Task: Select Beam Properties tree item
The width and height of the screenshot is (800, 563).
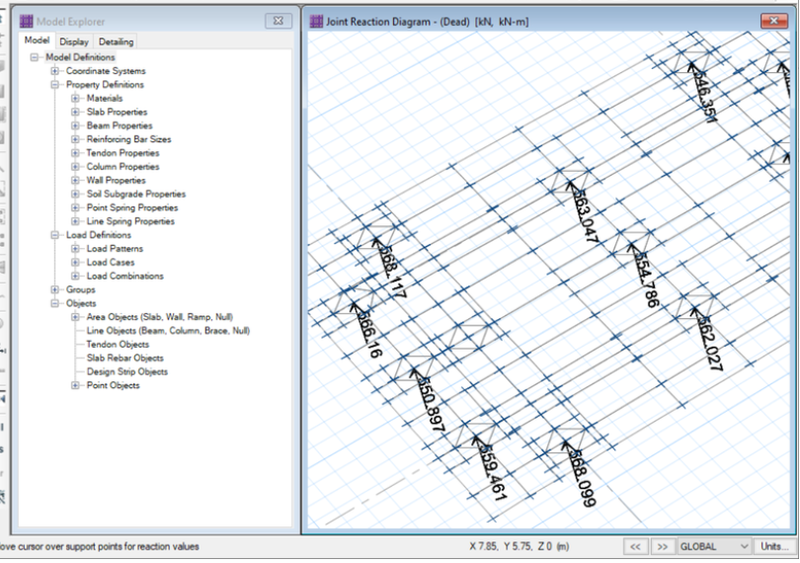Action: click(119, 126)
